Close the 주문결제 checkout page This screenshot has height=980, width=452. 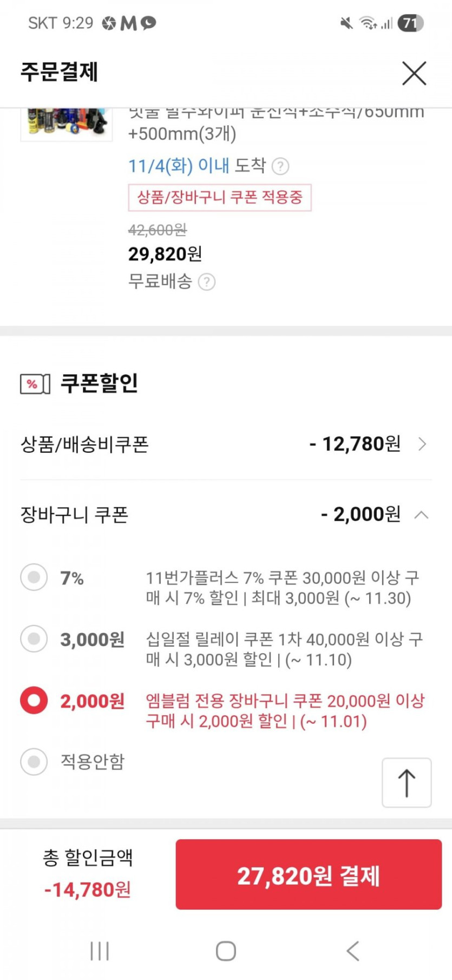pos(414,73)
